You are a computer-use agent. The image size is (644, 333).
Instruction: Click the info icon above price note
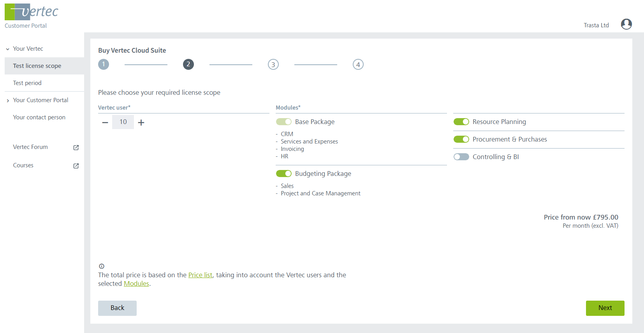coord(102,266)
